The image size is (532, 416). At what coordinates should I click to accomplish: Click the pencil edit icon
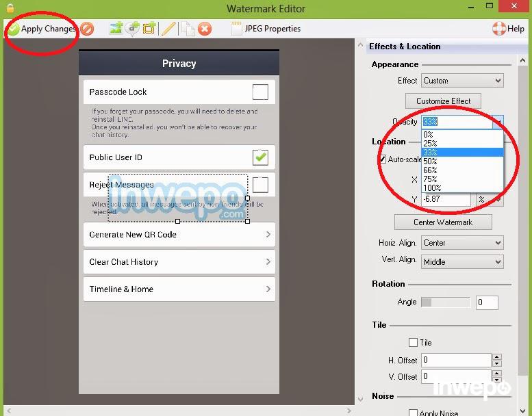pyautogui.click(x=168, y=29)
